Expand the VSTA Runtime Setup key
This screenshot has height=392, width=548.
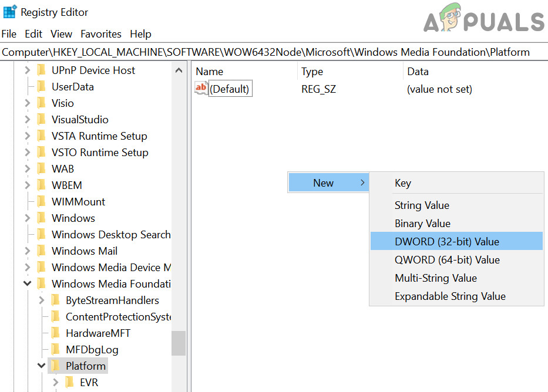tap(27, 136)
